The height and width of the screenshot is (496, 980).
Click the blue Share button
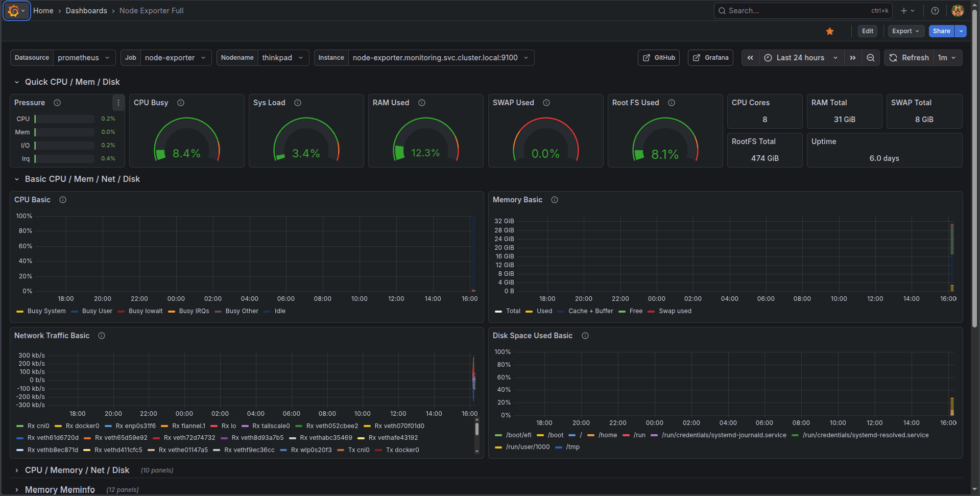pyautogui.click(x=941, y=31)
